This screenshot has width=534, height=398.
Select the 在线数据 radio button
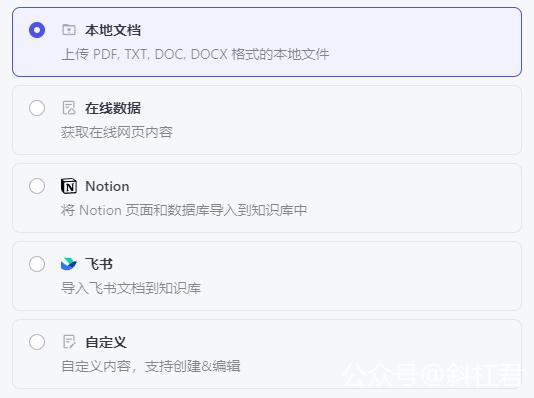click(x=37, y=108)
